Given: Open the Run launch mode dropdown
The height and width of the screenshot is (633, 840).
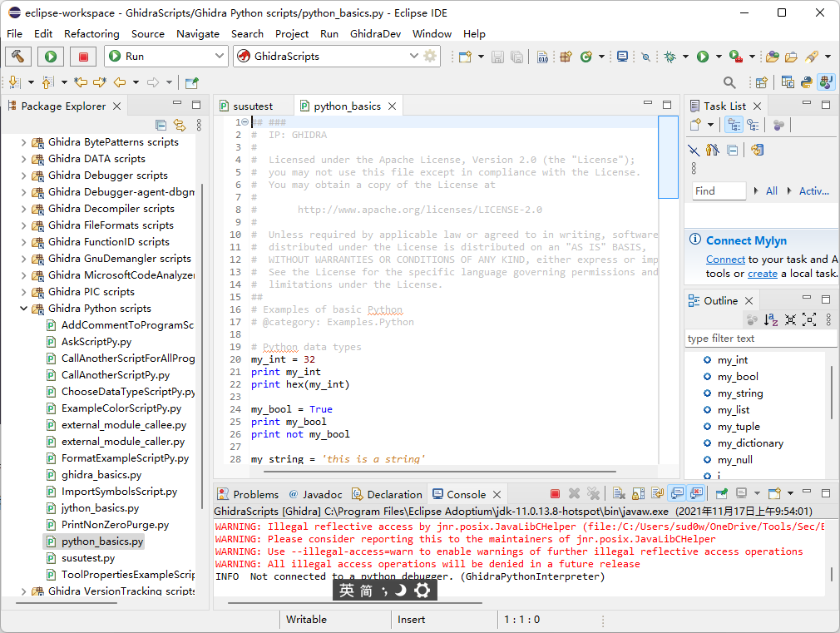Looking at the screenshot, I should [219, 56].
